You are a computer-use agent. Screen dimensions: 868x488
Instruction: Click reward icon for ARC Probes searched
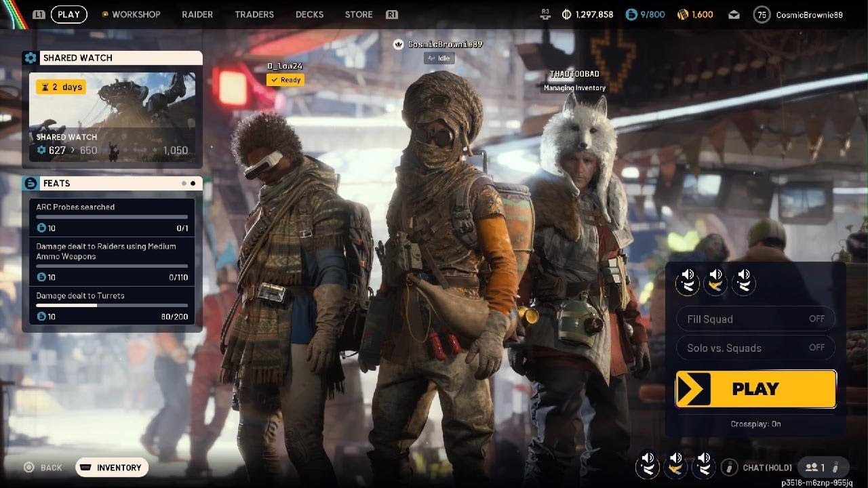click(41, 228)
